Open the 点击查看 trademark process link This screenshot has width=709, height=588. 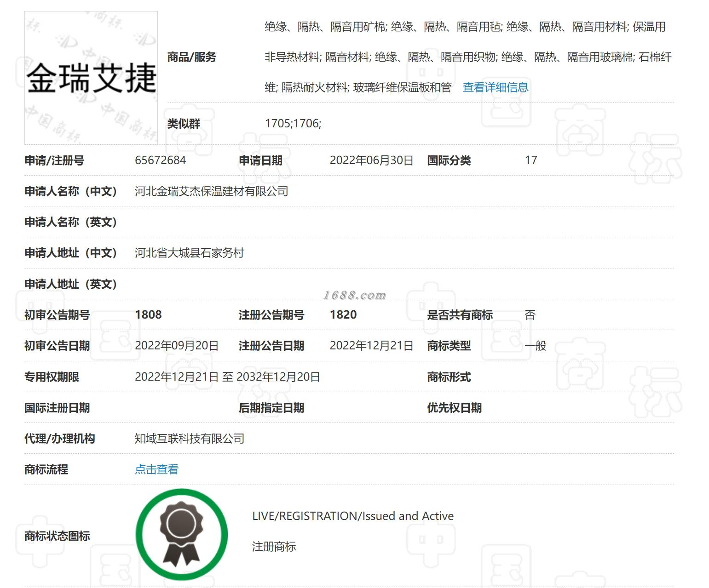[x=156, y=469]
